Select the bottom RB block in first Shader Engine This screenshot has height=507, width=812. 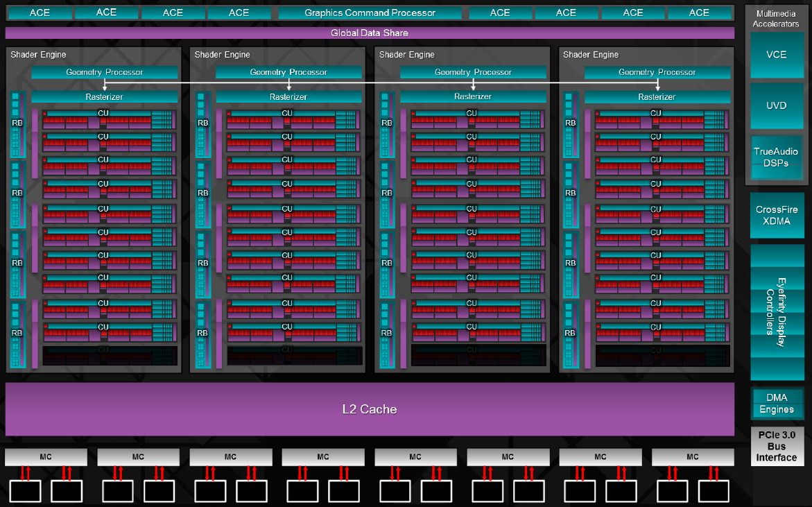[17, 334]
